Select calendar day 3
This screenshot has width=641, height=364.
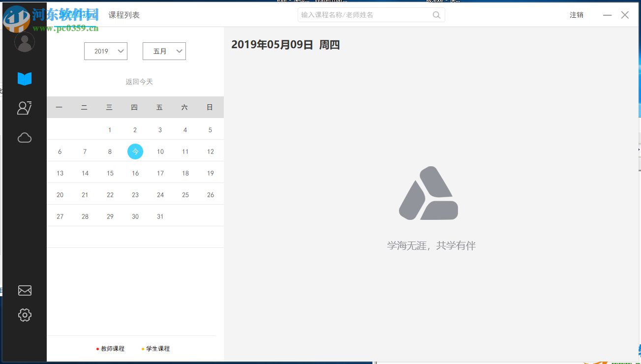pos(160,130)
